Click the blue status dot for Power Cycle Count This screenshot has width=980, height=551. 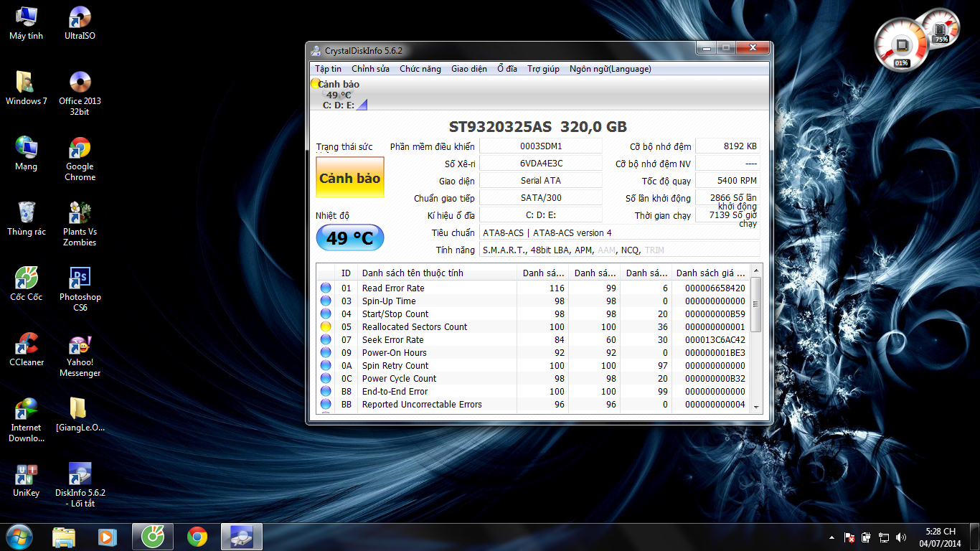326,378
